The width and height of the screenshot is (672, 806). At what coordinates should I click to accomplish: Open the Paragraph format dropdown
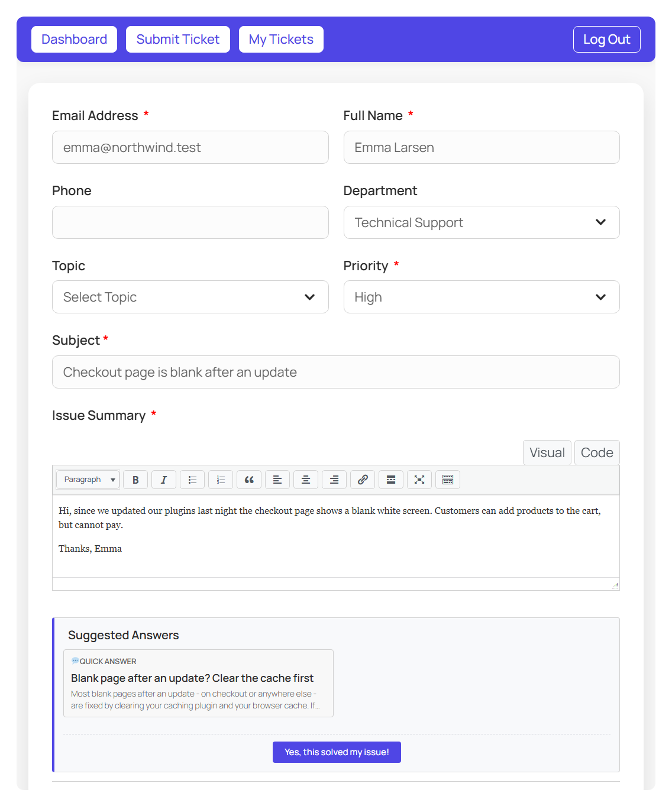tap(88, 480)
